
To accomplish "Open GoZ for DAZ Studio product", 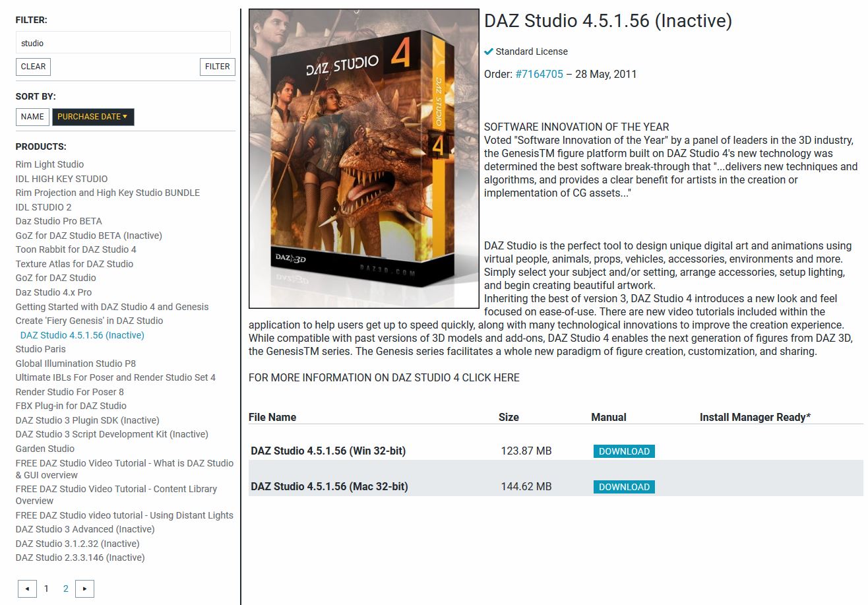I will point(56,278).
